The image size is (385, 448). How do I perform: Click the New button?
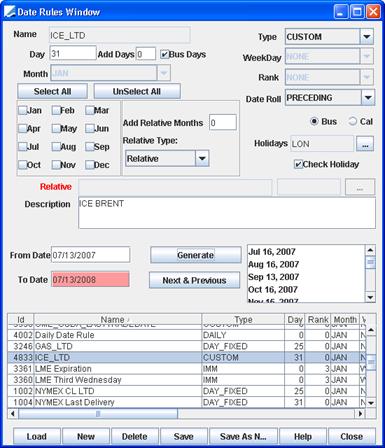click(x=86, y=436)
